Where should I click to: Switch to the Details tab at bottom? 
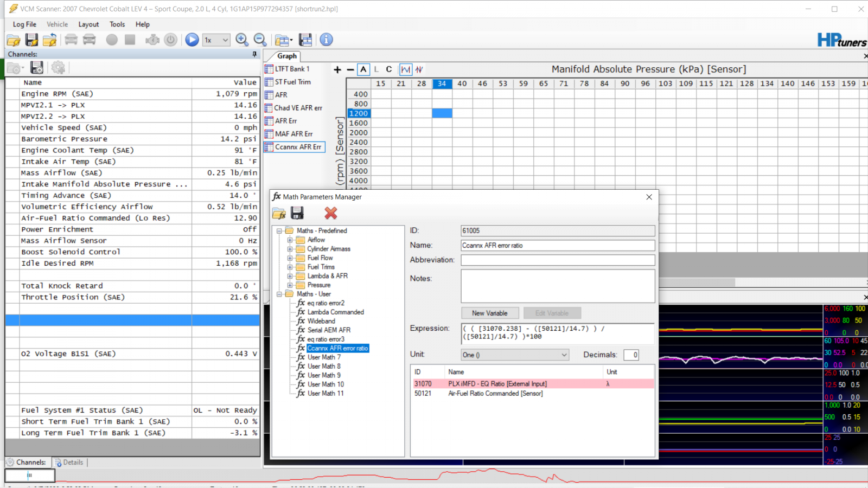pos(69,463)
